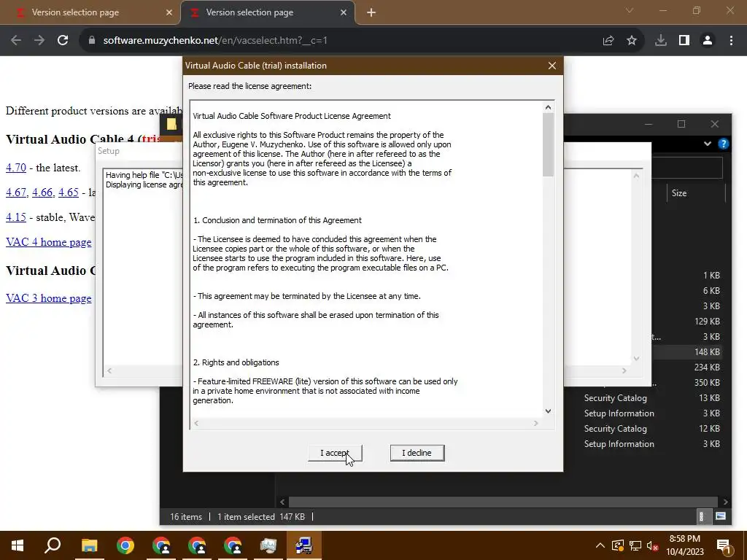The image size is (747, 560).
Task: Click the license text scroll down arrow
Action: [548, 411]
